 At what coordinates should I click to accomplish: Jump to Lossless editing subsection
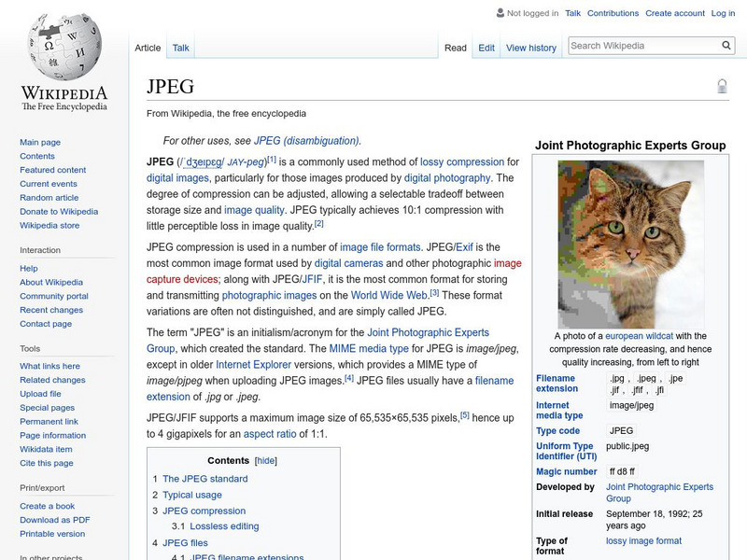pyautogui.click(x=224, y=526)
